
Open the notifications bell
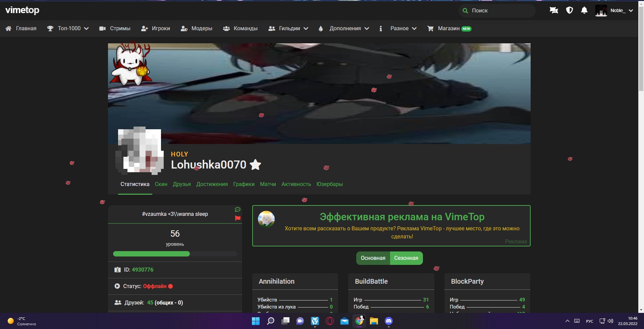584,10
